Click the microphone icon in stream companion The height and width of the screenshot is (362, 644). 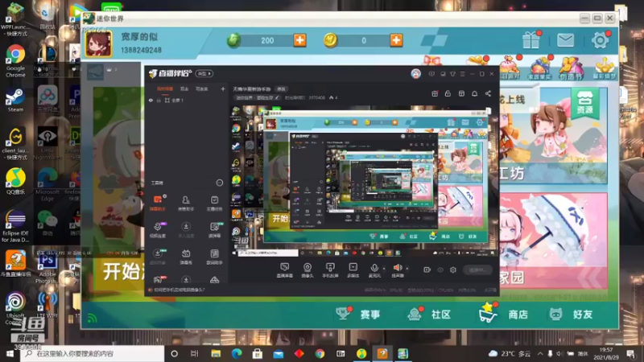374,269
